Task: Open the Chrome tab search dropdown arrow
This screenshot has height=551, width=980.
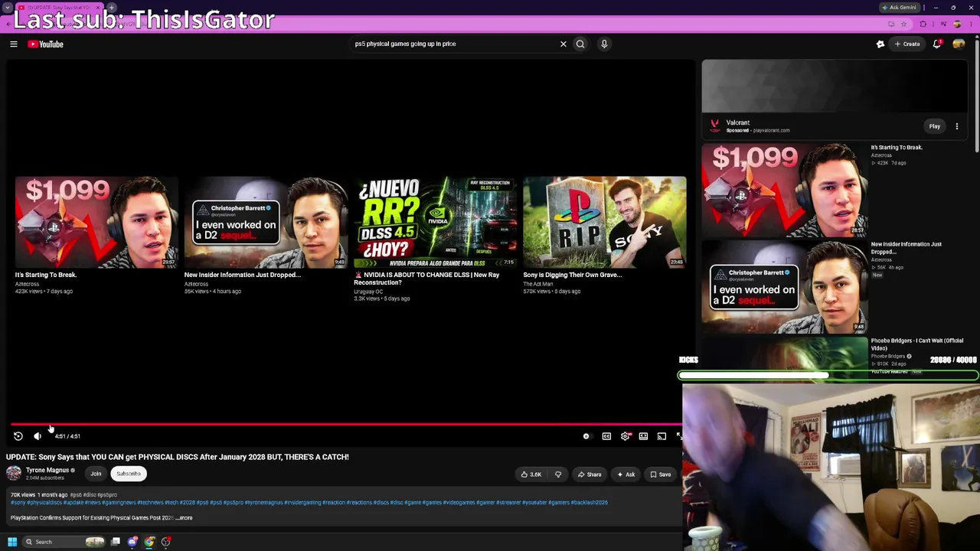Action: pos(8,8)
